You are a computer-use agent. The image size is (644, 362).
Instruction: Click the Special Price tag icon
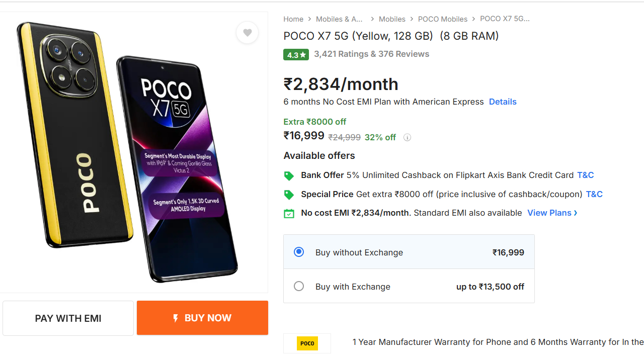289,195
